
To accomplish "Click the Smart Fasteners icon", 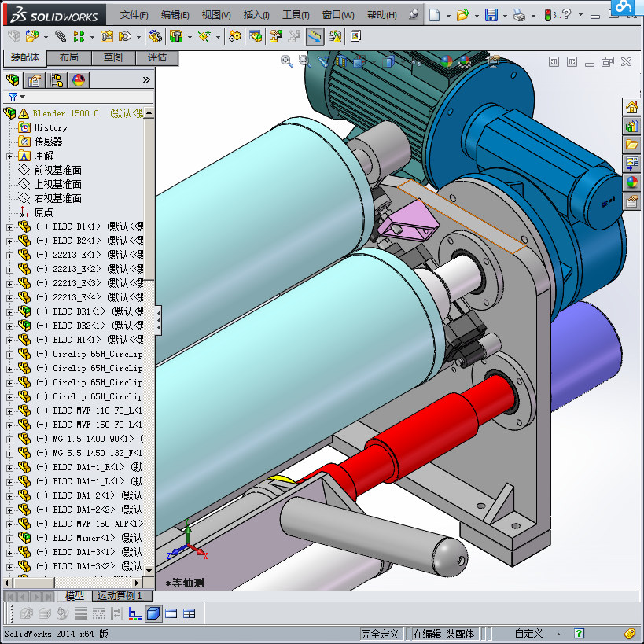I will pos(107,36).
